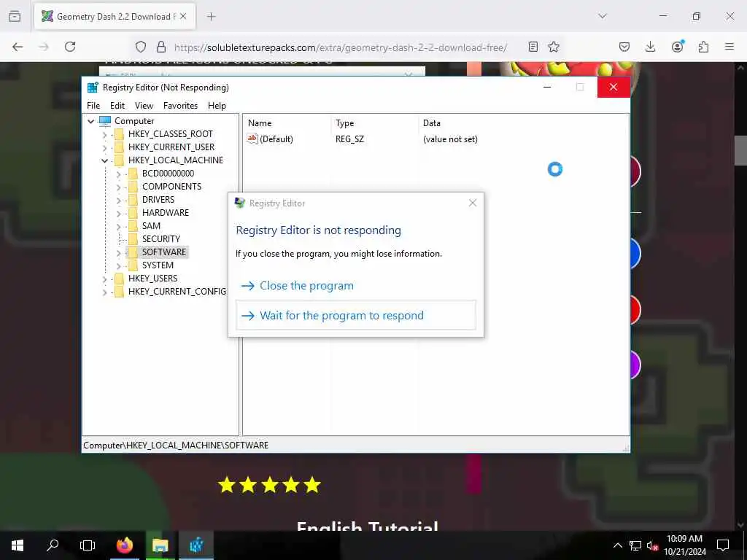The image size is (747, 560).
Task: Select the SOFTWARE registry key
Action: [x=164, y=252]
